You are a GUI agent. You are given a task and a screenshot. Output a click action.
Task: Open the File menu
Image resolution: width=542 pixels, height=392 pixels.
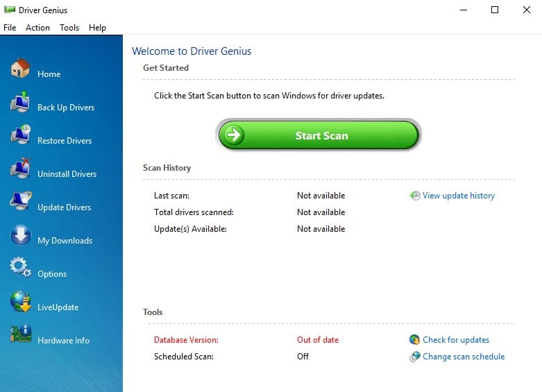(x=10, y=28)
